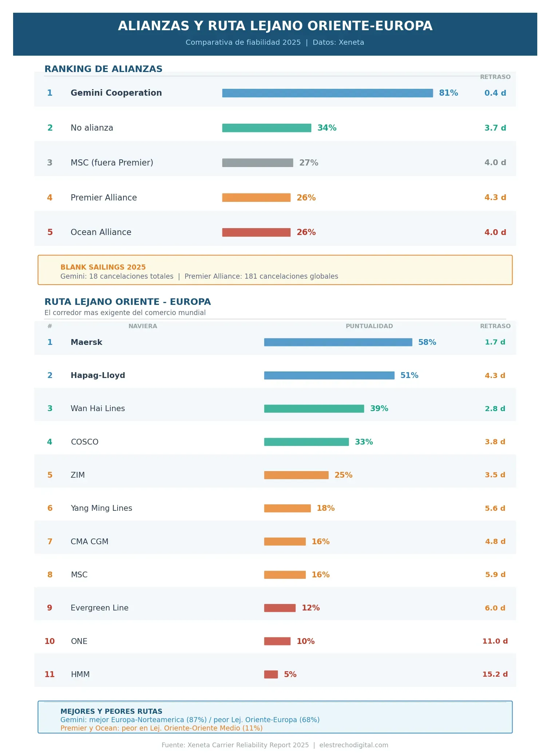Click the '2.8 d' delay value
The height and width of the screenshot is (756, 550).
pyautogui.click(x=495, y=409)
